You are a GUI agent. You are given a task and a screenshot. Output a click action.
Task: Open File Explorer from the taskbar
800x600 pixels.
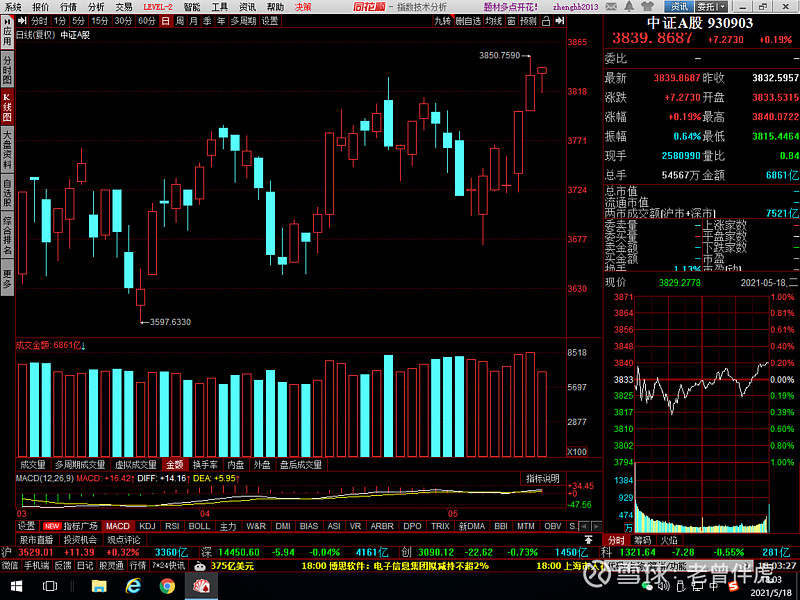(98, 586)
